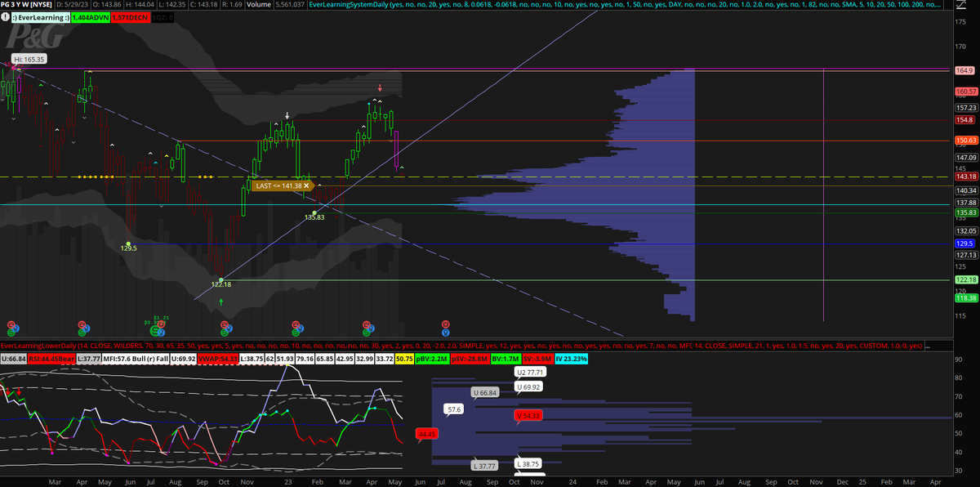The width and height of the screenshot is (980, 487).
Task: Select the 157.23 price axis bubble
Action: 966,107
